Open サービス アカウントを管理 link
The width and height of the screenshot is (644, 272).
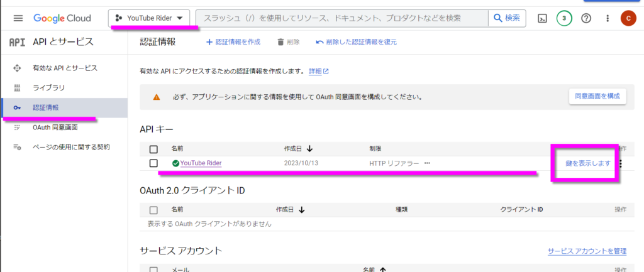point(587,251)
